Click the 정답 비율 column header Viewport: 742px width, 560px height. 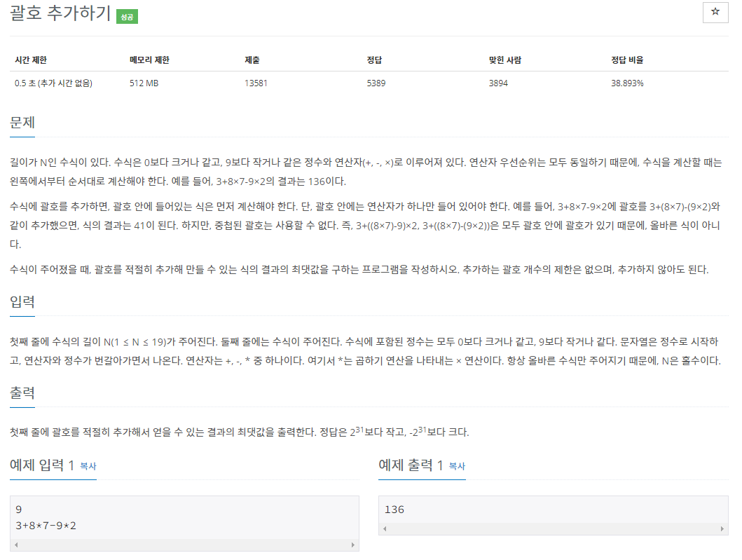click(x=627, y=60)
